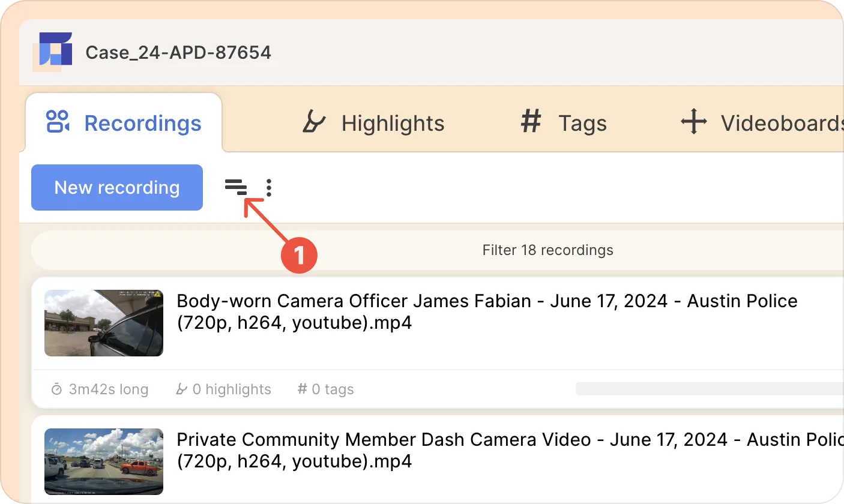Switch to the Tags tab

582,124
